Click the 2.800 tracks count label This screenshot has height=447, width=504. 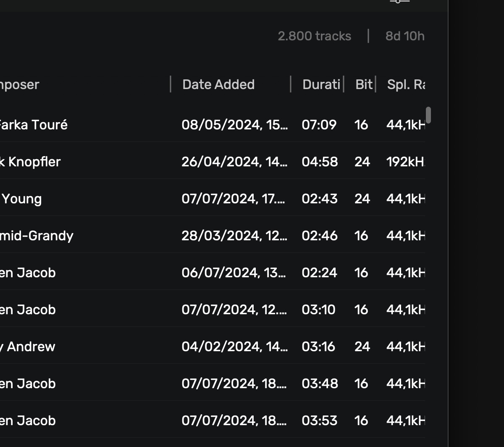[314, 36]
